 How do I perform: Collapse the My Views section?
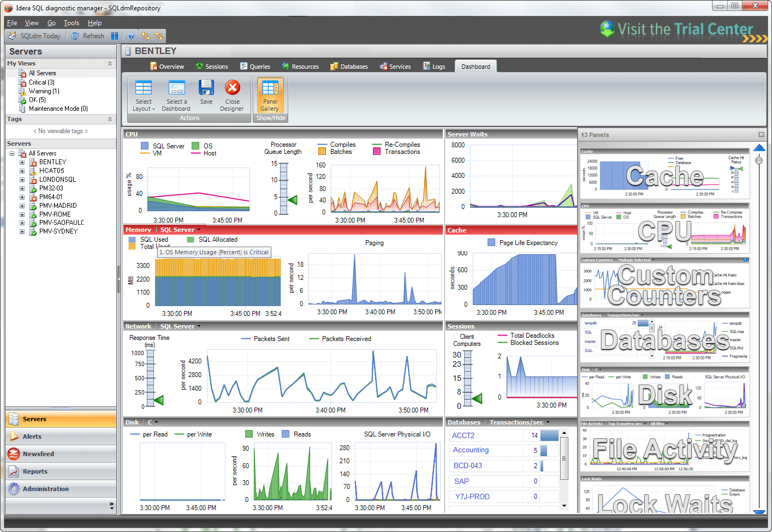[110, 64]
